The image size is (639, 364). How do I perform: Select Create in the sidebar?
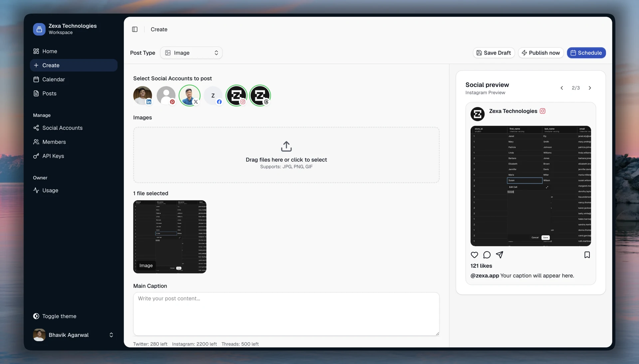(x=74, y=65)
